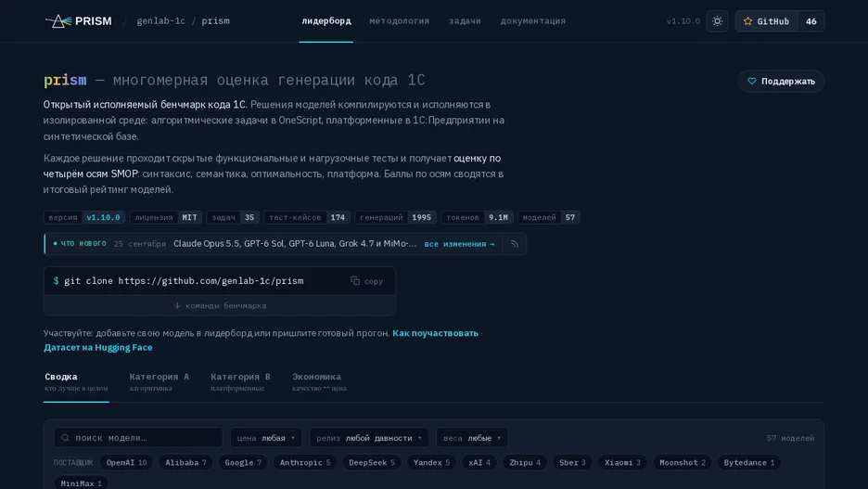Click the GitHub button

point(766,21)
